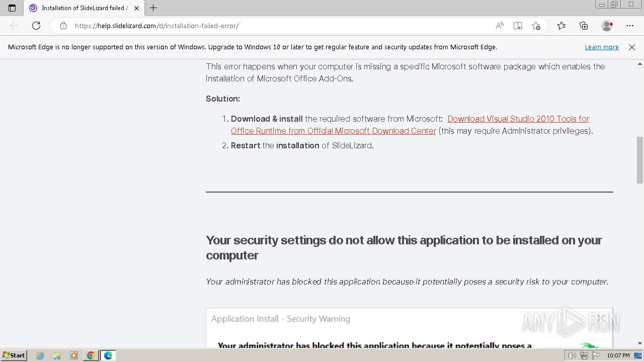
Task: Click the address bar URL field
Action: tap(282, 26)
